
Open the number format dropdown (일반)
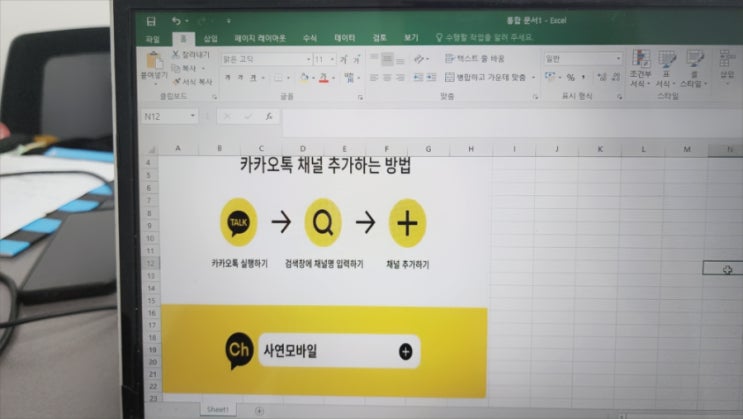(x=618, y=59)
